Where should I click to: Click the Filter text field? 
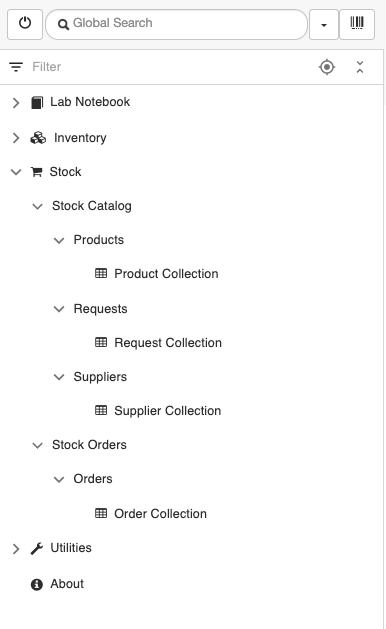[169, 67]
